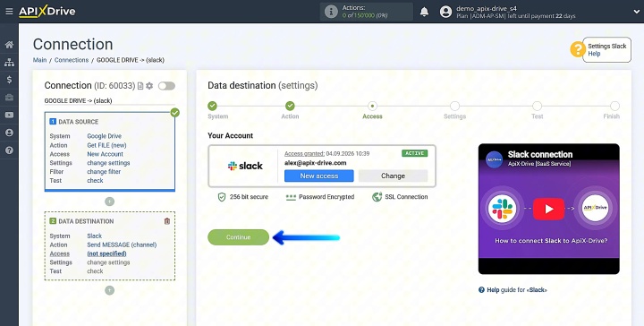Screen dimensions: 644x326
Task: Open the user profile sidebar icon
Action: tap(9, 133)
